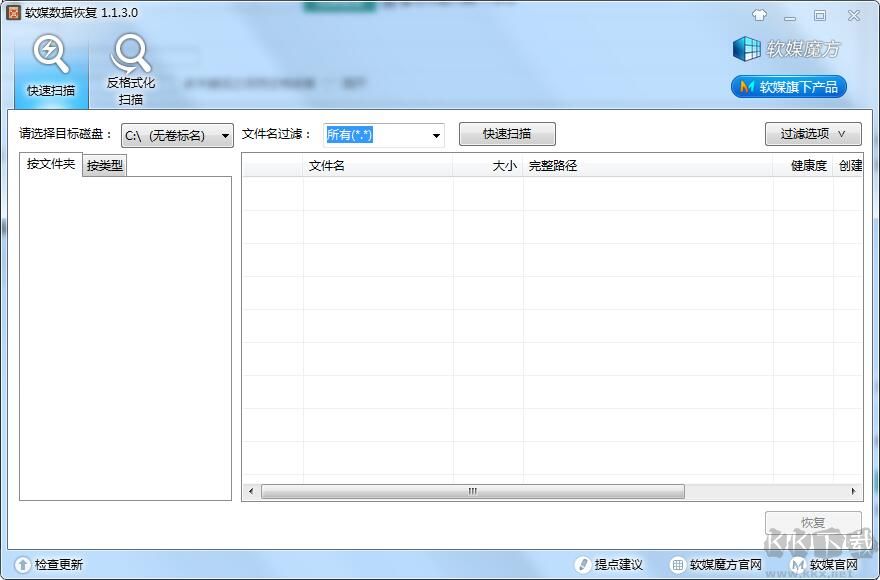Click the M icon beside 软媒官网
The image size is (880, 580).
795,564
